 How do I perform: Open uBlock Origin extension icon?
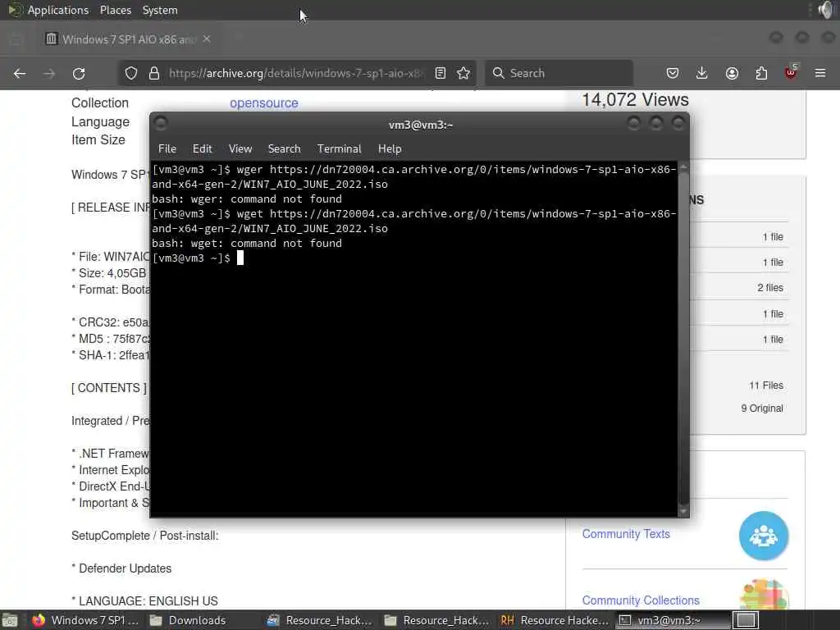791,72
